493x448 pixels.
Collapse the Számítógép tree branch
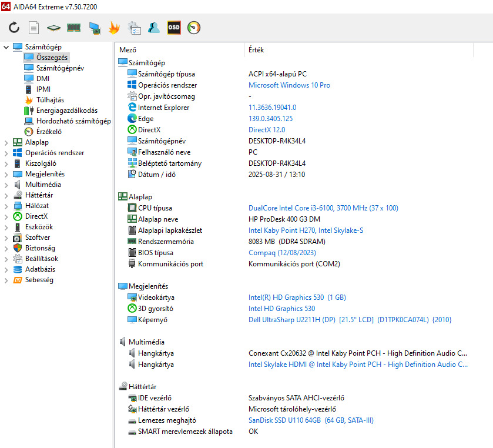pos(6,47)
